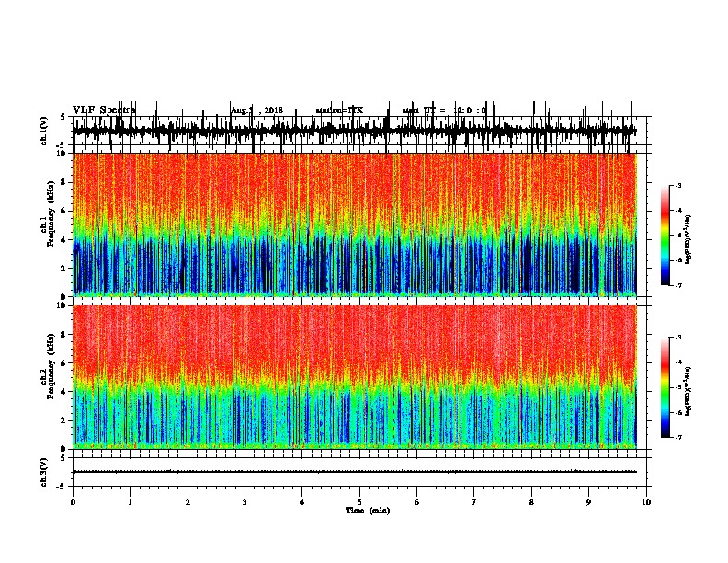Click the '10' kHz tick of ch.2 spectrogram
This screenshot has height=563, width=728.
coord(62,305)
